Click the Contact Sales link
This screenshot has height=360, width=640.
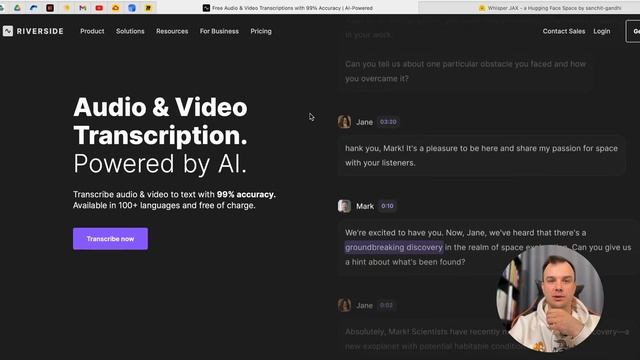pyautogui.click(x=564, y=31)
